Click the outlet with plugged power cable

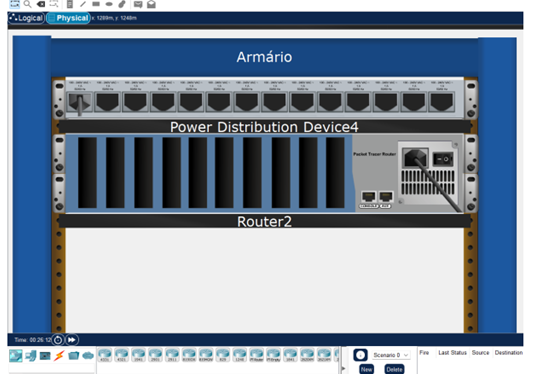pos(80,103)
